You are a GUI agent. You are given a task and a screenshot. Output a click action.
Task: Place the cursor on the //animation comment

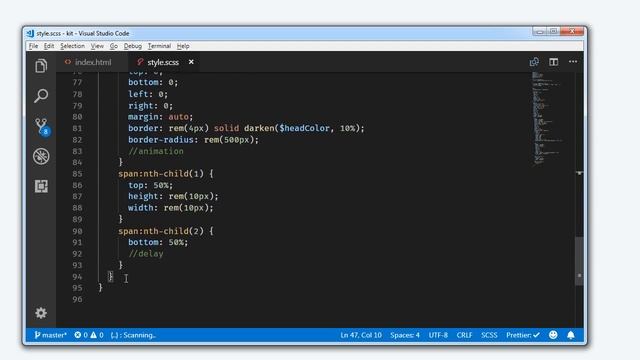156,151
